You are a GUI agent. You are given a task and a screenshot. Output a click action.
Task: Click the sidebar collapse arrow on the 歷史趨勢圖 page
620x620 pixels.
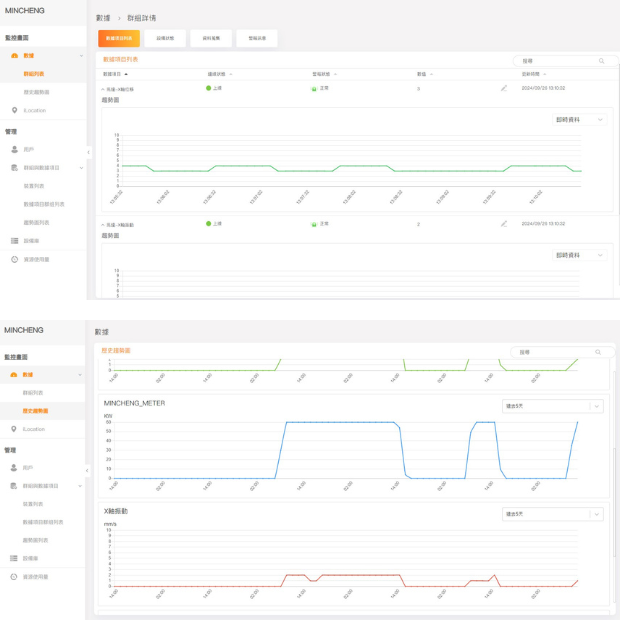[x=87, y=471]
